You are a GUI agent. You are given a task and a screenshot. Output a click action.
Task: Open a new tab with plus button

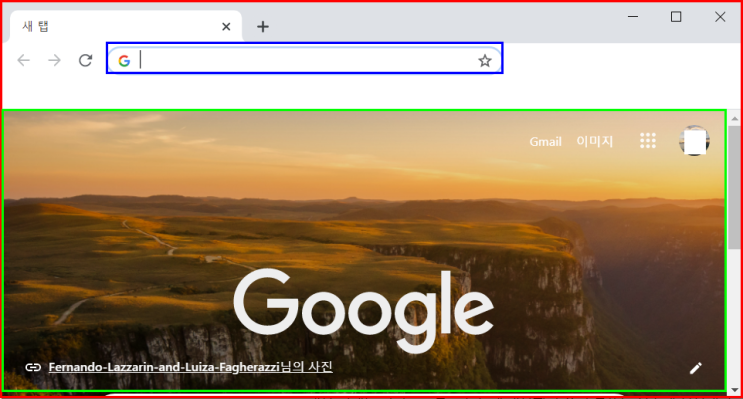(263, 27)
